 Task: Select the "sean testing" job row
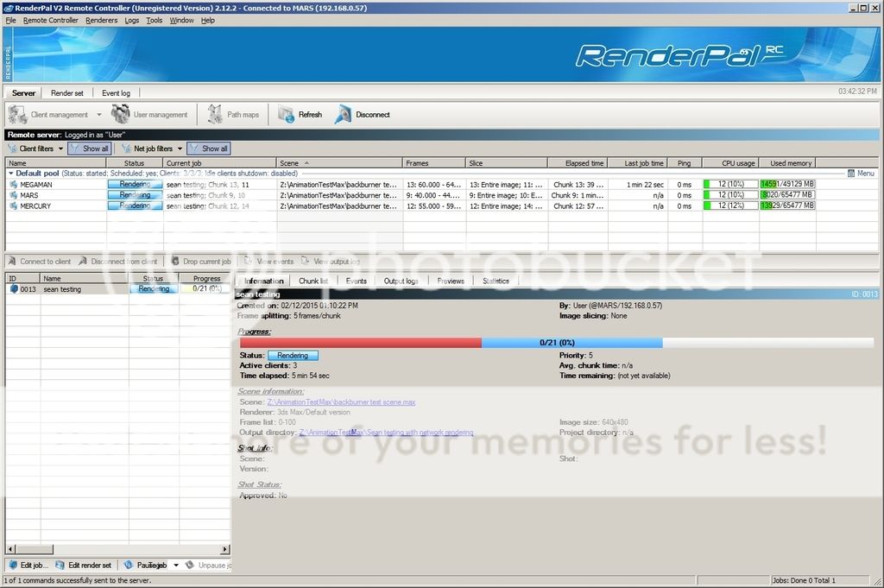[117, 288]
